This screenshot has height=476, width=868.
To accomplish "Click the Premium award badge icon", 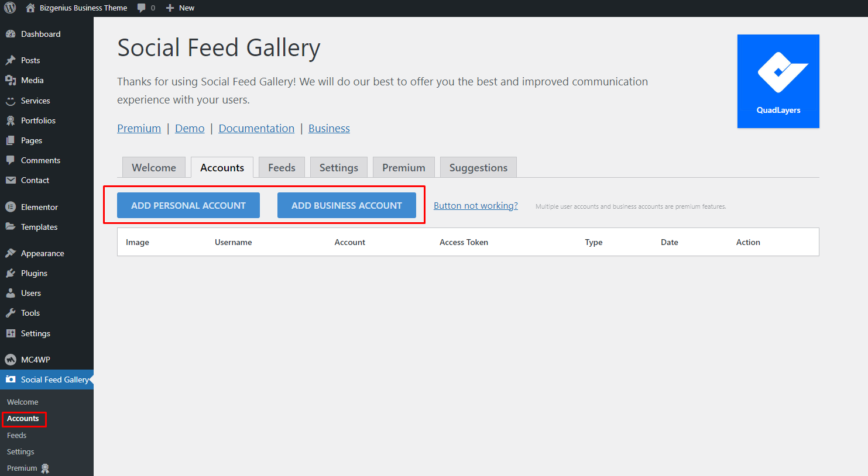I will 45,468.
